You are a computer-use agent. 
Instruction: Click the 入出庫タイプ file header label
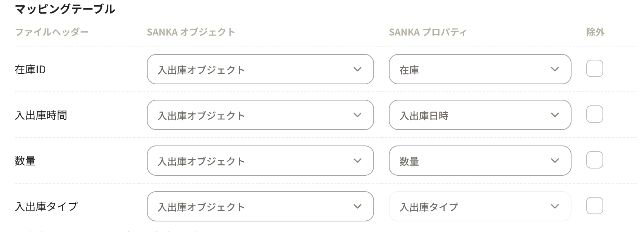coord(46,206)
